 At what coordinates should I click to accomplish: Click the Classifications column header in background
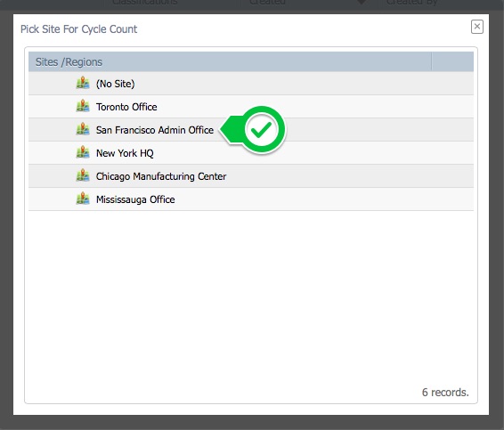pos(145,3)
